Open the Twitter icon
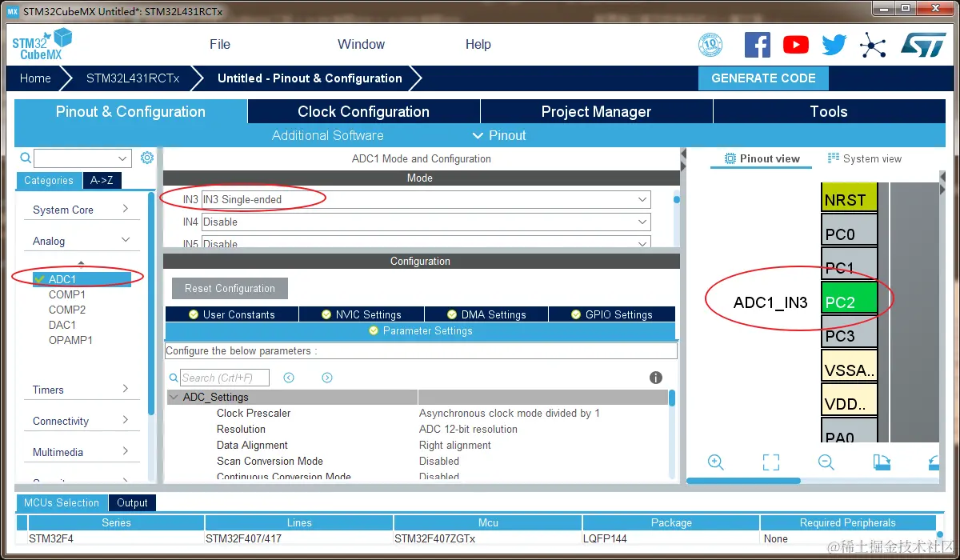The width and height of the screenshot is (960, 560). pyautogui.click(x=834, y=45)
